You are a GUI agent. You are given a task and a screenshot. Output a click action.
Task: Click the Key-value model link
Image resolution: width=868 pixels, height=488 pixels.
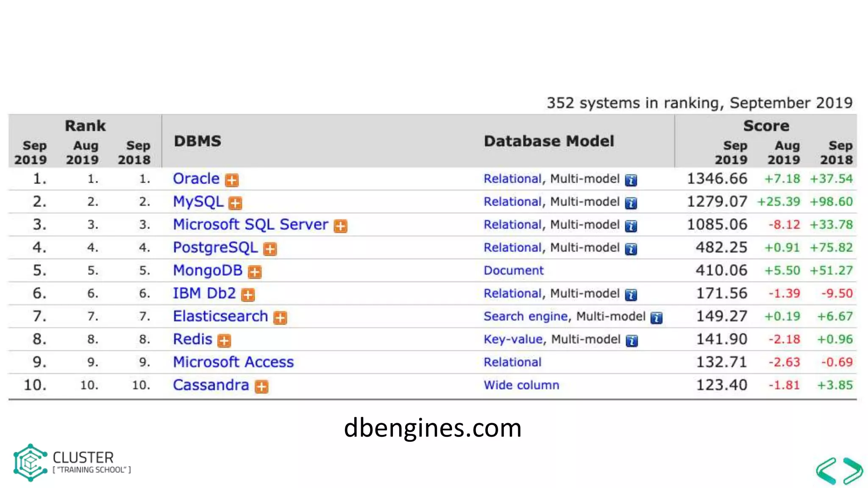pyautogui.click(x=513, y=339)
